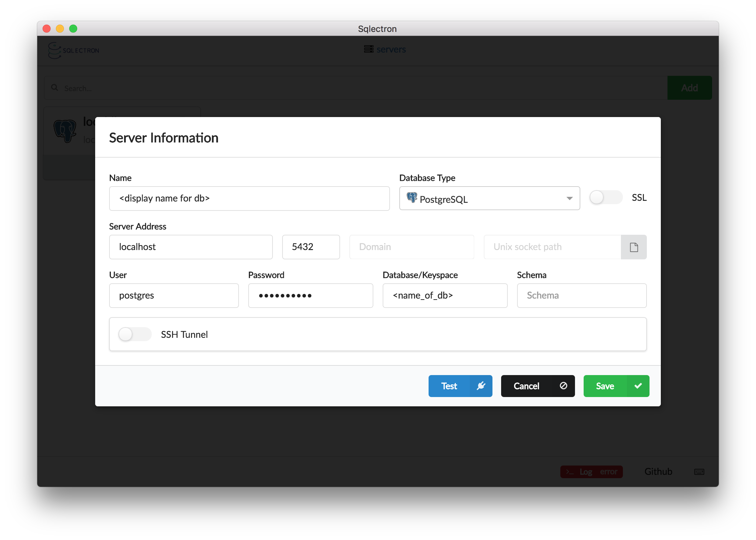
Task: Click the PostgreSQL icon in Database Type field
Action: [x=412, y=198]
